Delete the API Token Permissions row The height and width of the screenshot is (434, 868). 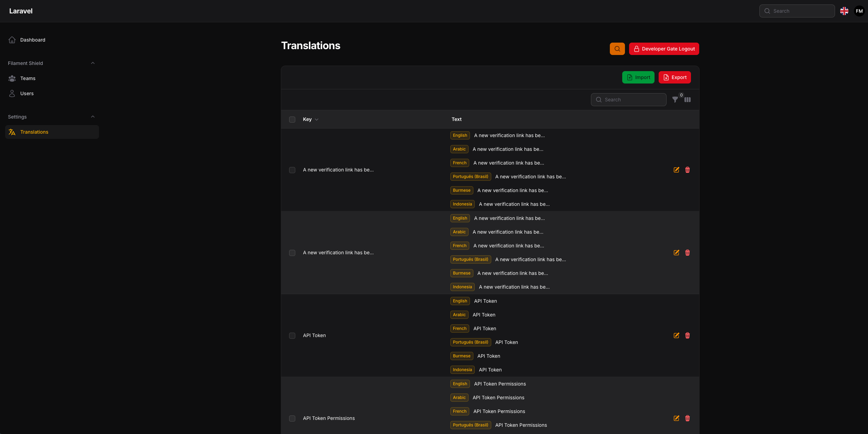pyautogui.click(x=687, y=418)
